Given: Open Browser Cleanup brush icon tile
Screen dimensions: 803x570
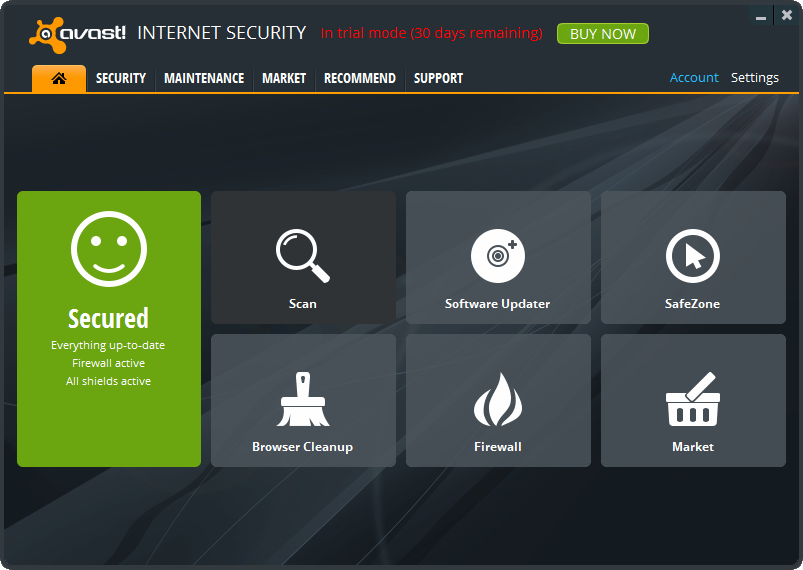Looking at the screenshot, I should 303,400.
